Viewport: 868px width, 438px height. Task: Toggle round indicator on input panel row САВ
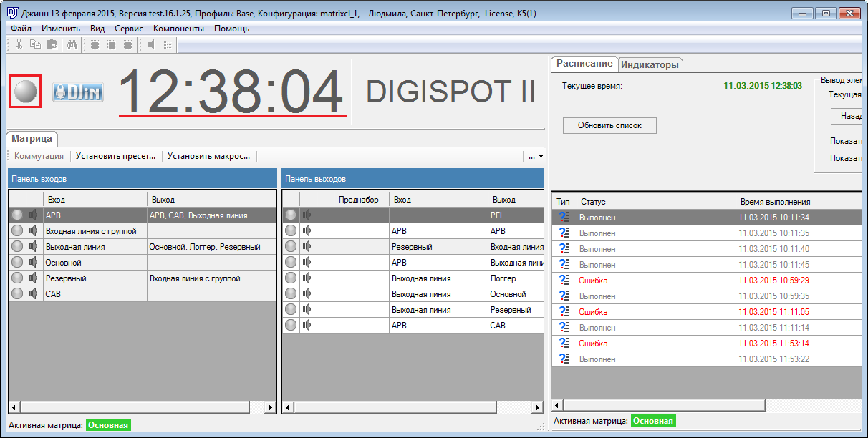(x=17, y=294)
